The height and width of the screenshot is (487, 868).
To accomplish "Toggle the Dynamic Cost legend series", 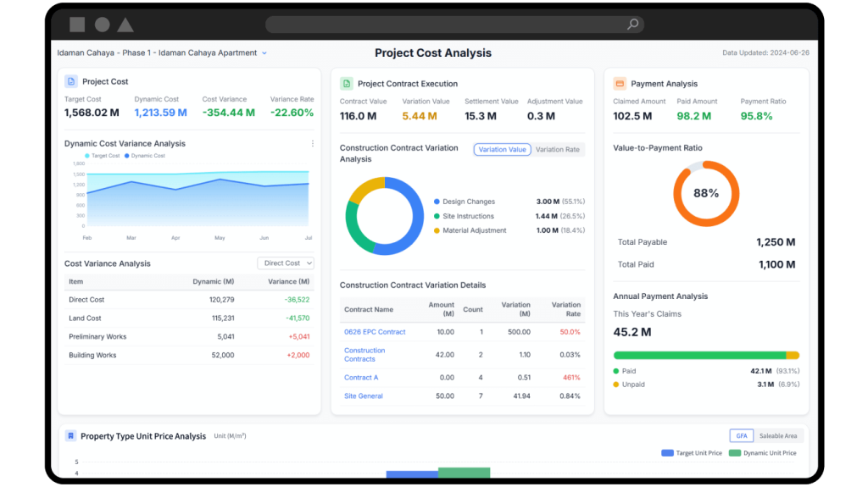I will tap(145, 156).
